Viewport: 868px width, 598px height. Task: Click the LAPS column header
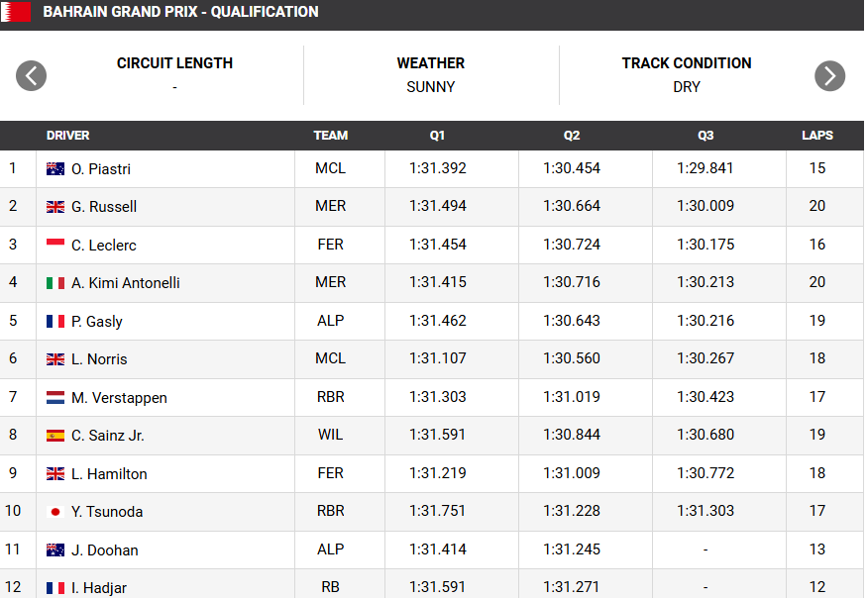point(817,136)
